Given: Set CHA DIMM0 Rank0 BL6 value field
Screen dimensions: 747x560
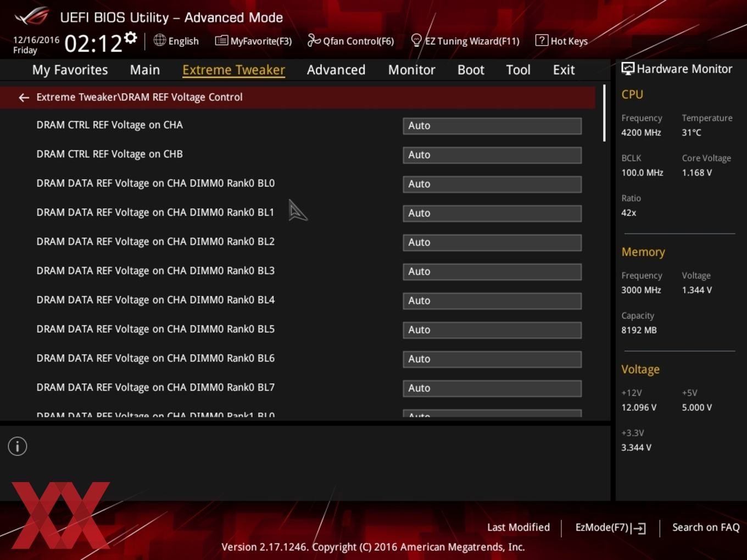Looking at the screenshot, I should (x=492, y=359).
